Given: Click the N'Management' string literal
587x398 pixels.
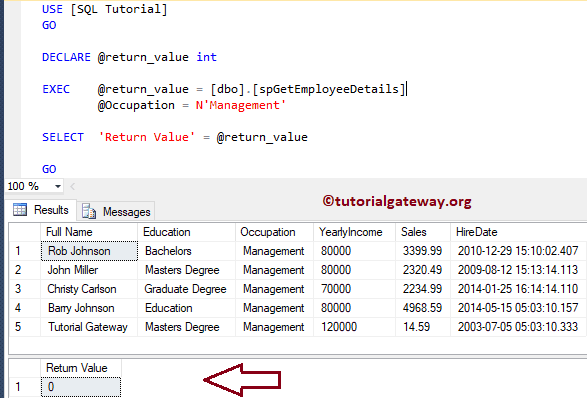Looking at the screenshot, I should tap(241, 105).
